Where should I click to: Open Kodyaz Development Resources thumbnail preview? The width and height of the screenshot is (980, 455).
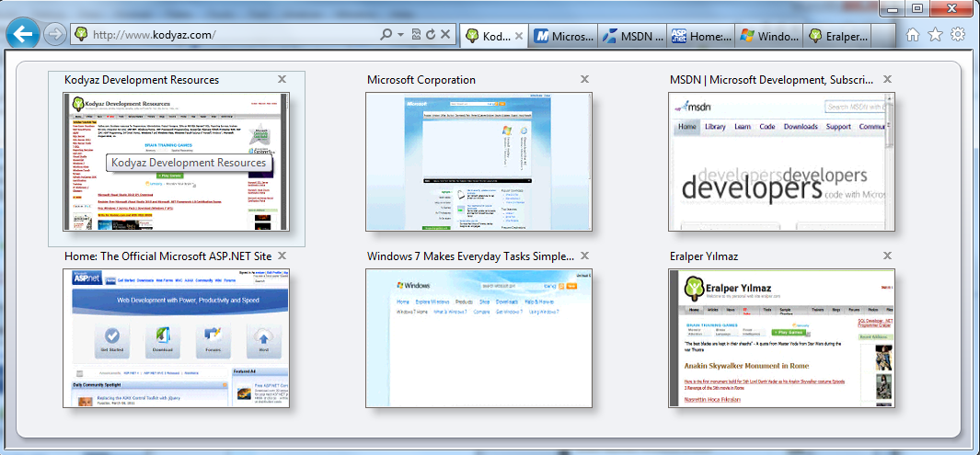(177, 162)
